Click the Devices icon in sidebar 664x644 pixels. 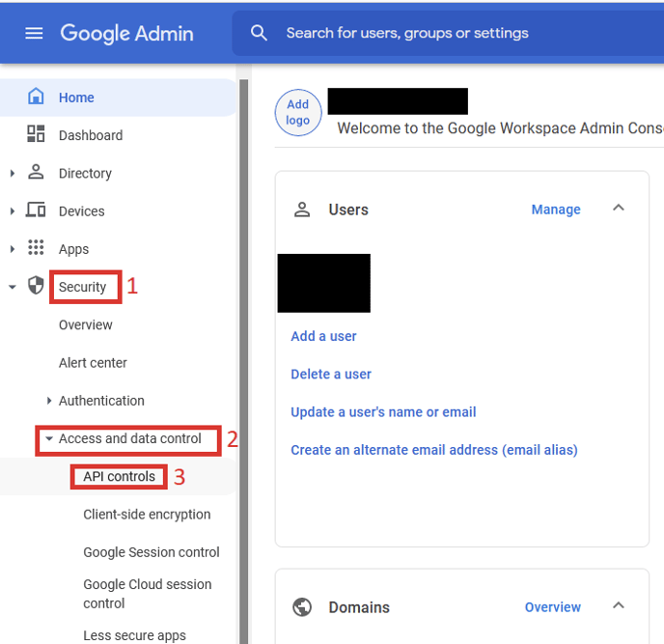[36, 210]
